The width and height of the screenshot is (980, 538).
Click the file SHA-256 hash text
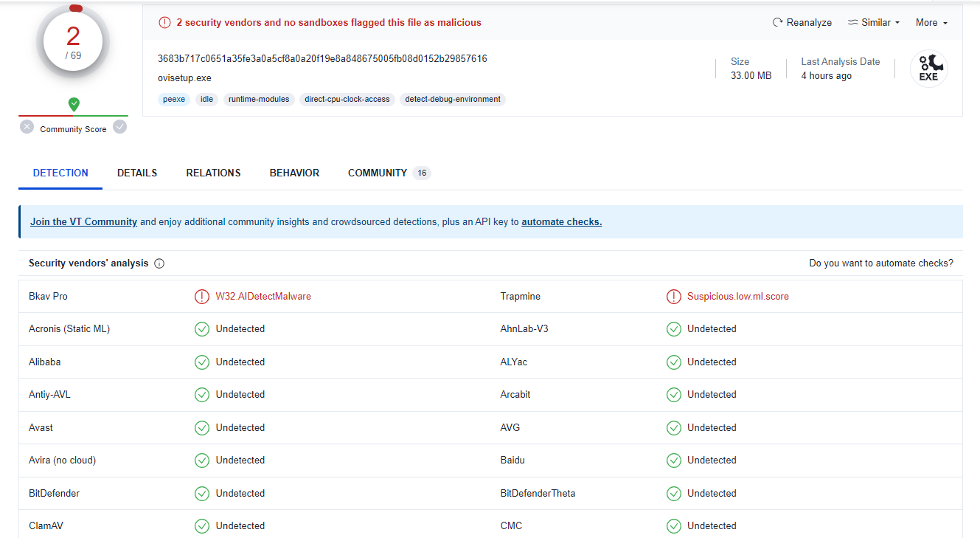click(x=322, y=59)
